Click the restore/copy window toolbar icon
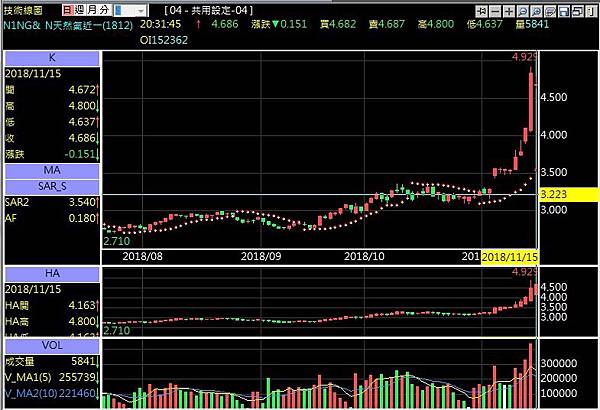The height and width of the screenshot is (410, 600). [x=577, y=11]
